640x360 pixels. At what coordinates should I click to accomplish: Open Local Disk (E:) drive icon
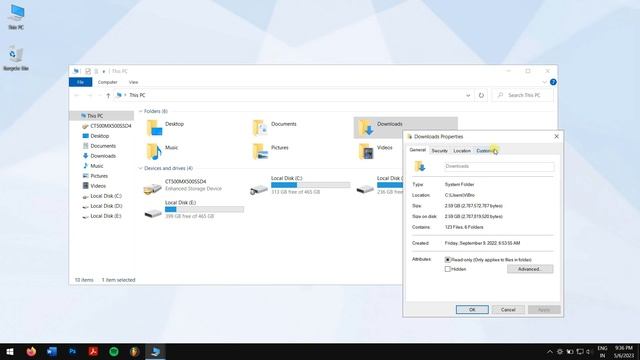tap(153, 213)
